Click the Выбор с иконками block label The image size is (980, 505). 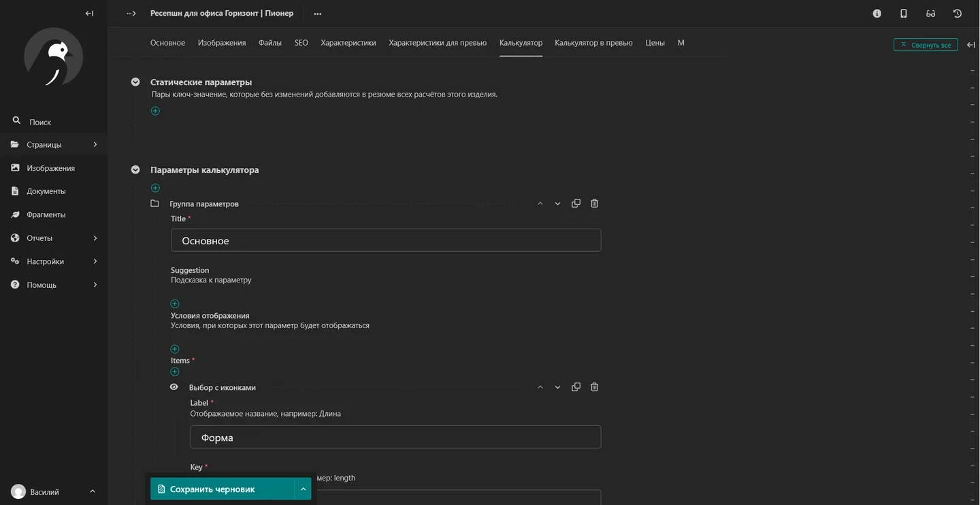[x=223, y=388]
